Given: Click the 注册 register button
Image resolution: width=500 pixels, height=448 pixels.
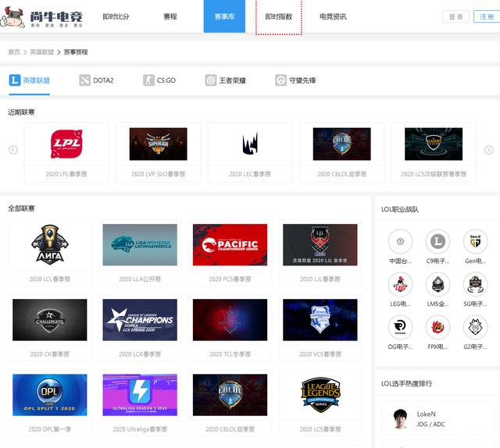Looking at the screenshot, I should tap(487, 16).
